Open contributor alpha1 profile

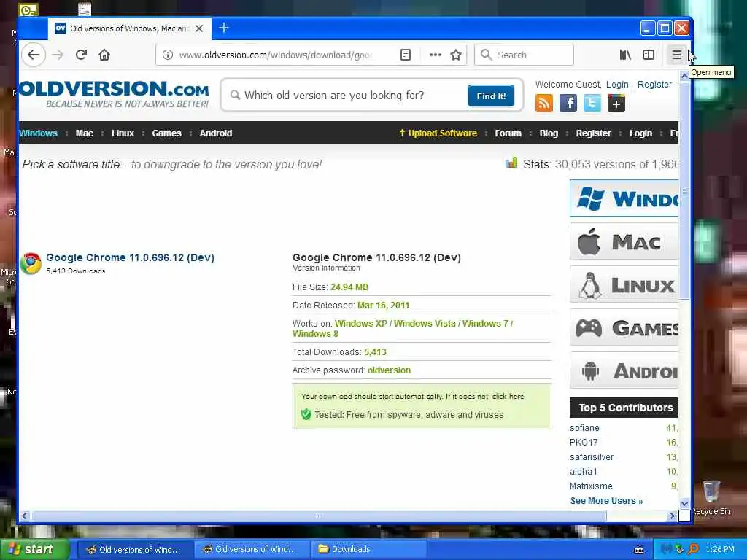click(583, 472)
